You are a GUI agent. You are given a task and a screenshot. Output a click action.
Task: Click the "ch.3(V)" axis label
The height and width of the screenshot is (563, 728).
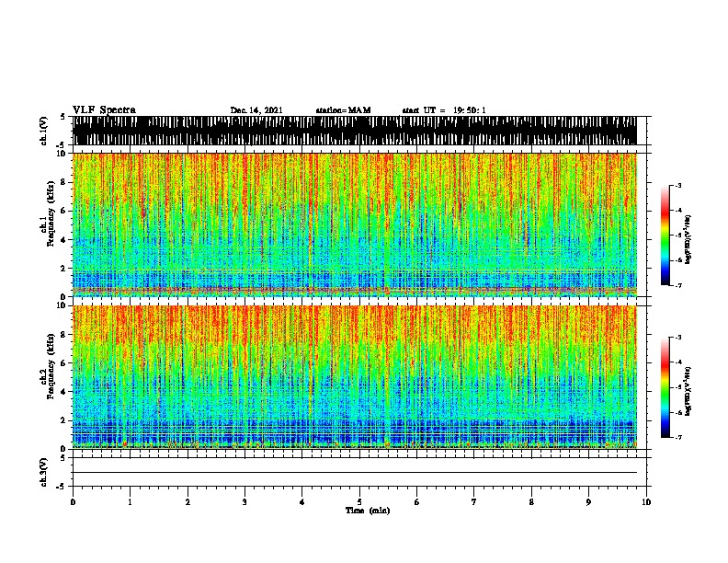(43, 472)
